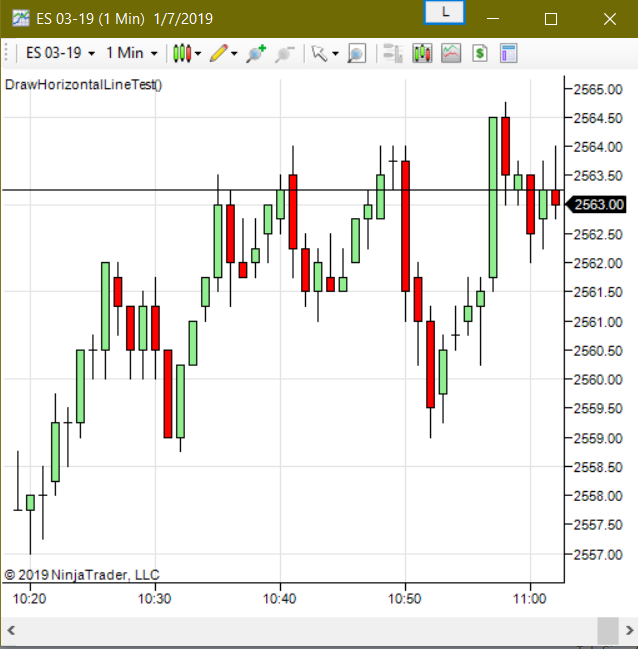Click the 2560.00 price axis label
This screenshot has height=649, width=638.
coord(598,380)
